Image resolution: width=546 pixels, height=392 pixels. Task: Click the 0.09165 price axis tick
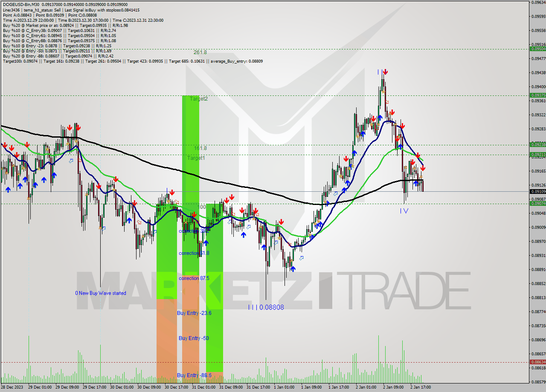(x=538, y=171)
